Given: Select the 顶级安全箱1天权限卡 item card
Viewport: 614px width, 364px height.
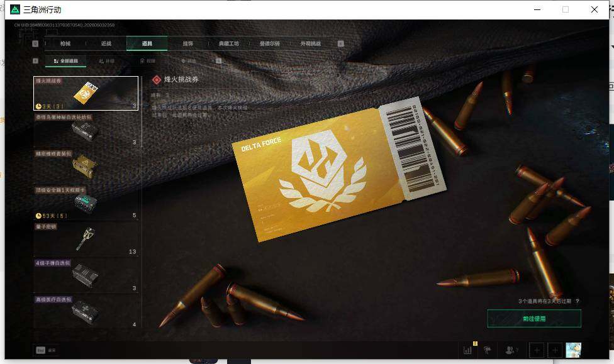Looking at the screenshot, I should click(x=86, y=202).
